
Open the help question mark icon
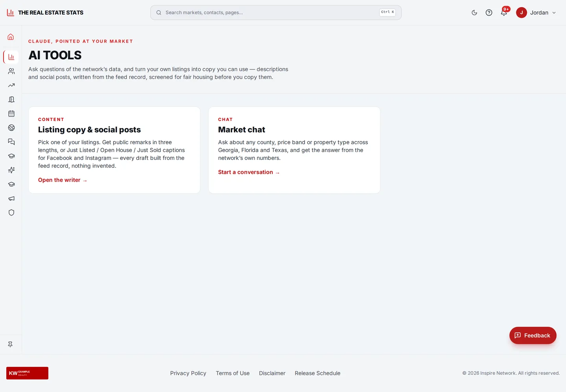click(x=489, y=13)
